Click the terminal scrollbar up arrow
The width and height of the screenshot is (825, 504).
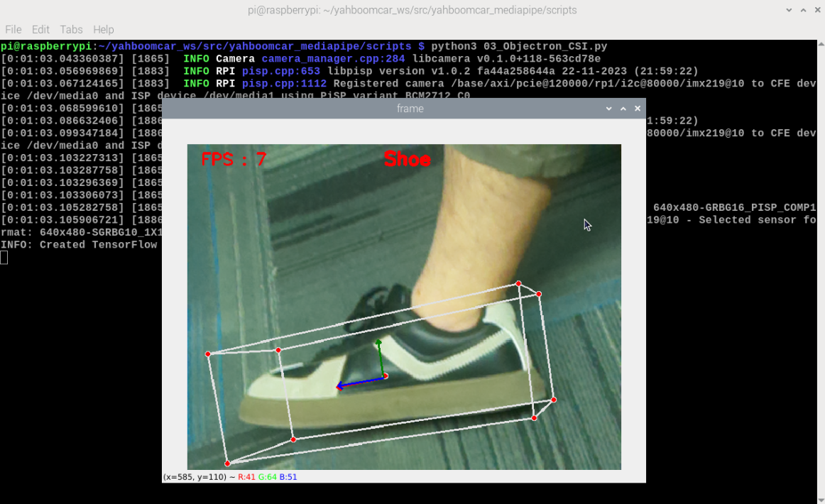click(x=821, y=44)
